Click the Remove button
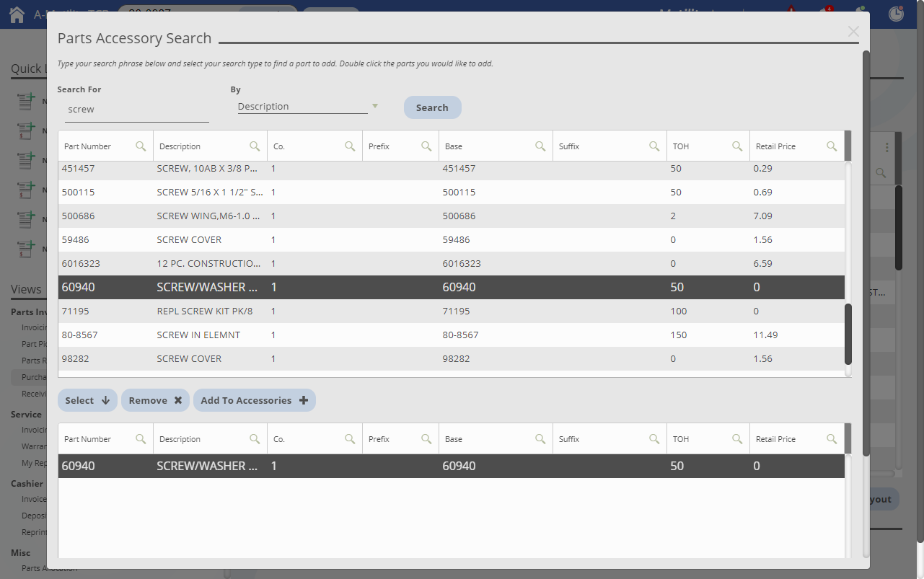The width and height of the screenshot is (924, 579). (x=155, y=400)
